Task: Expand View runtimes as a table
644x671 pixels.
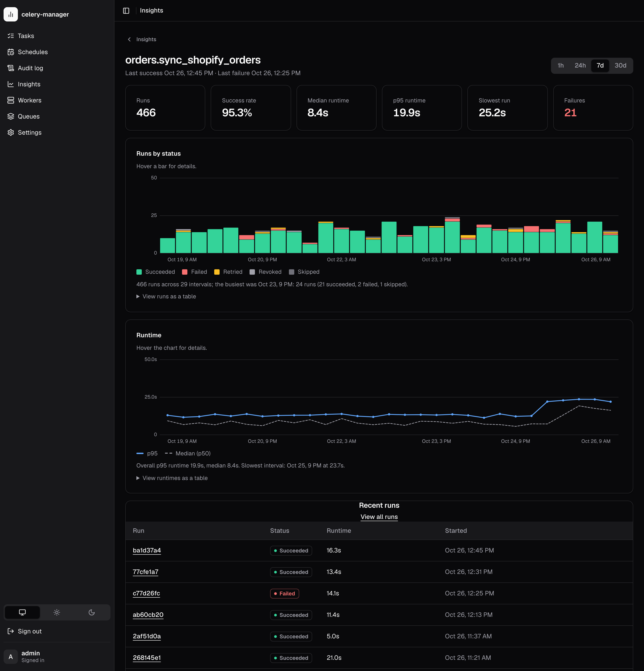Action: [x=172, y=478]
